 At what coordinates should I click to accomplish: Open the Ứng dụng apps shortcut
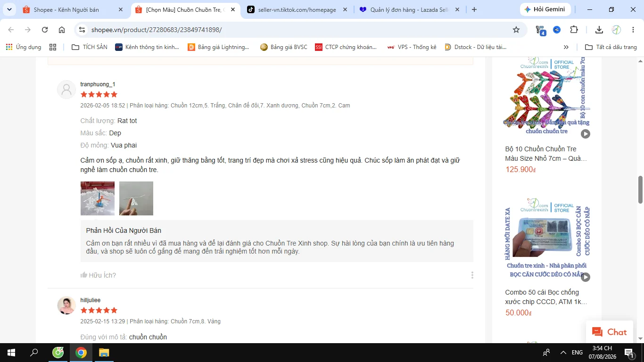23,47
